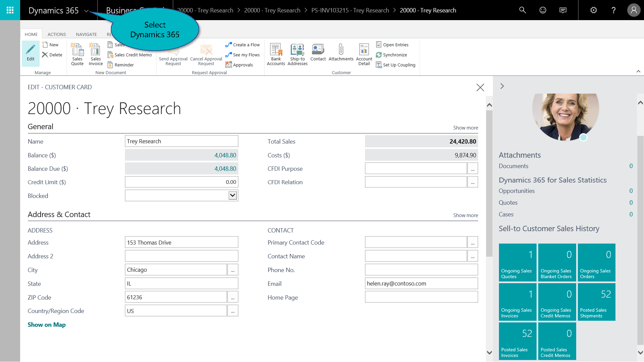Click the Show on Map link
This screenshot has width=644, height=362.
[x=47, y=325]
